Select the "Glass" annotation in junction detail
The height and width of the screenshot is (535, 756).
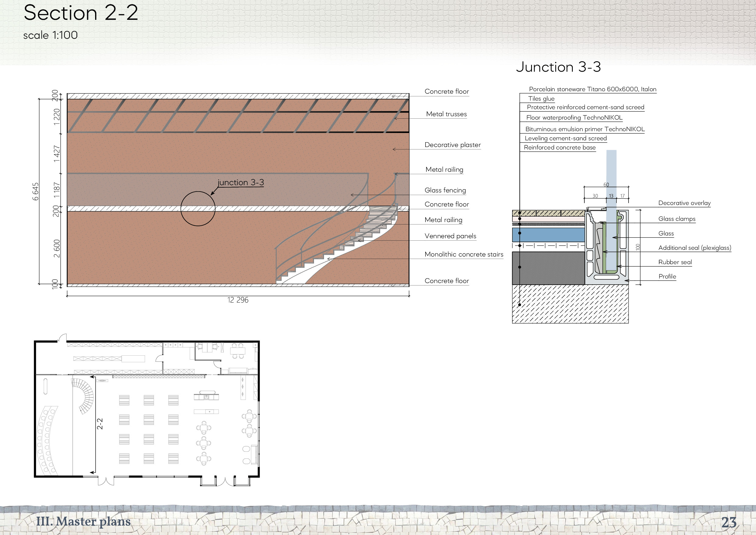pos(666,233)
